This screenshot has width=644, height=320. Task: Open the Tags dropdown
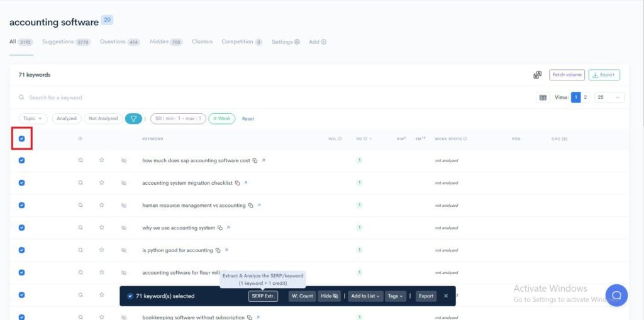click(396, 295)
